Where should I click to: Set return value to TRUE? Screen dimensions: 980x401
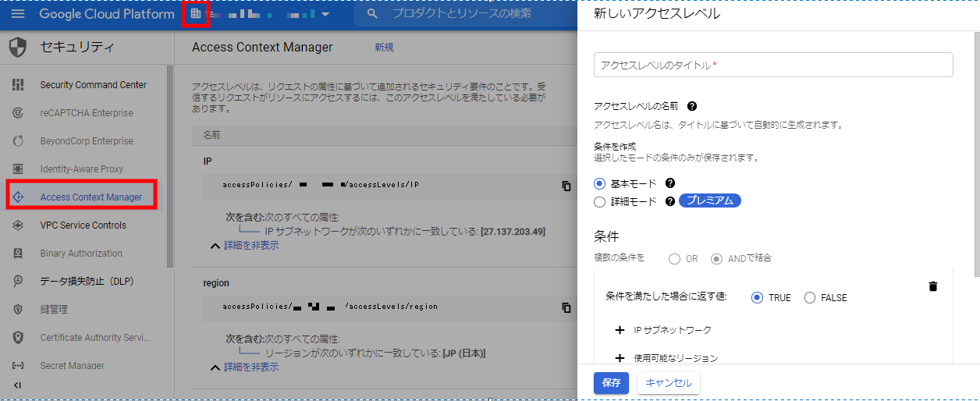(757, 297)
